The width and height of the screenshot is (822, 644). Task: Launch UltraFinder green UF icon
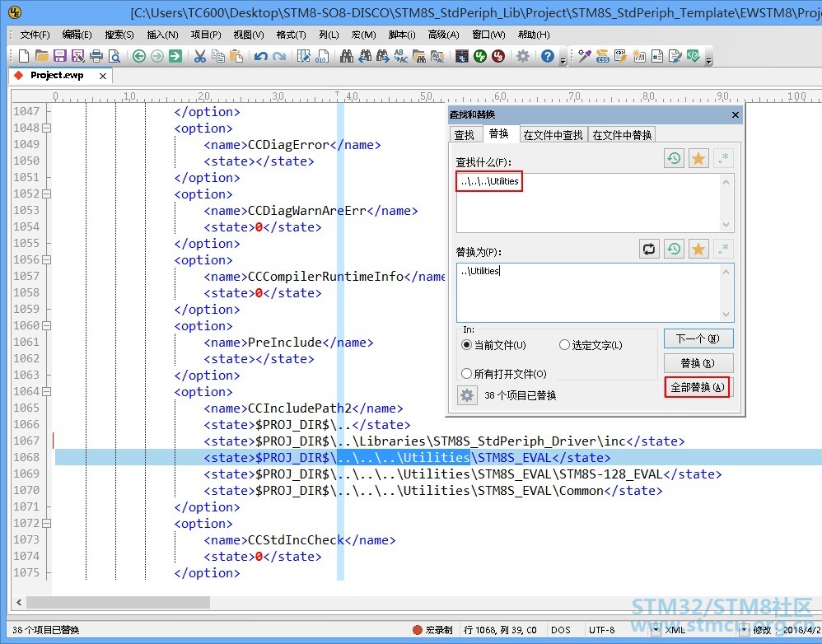[x=480, y=56]
